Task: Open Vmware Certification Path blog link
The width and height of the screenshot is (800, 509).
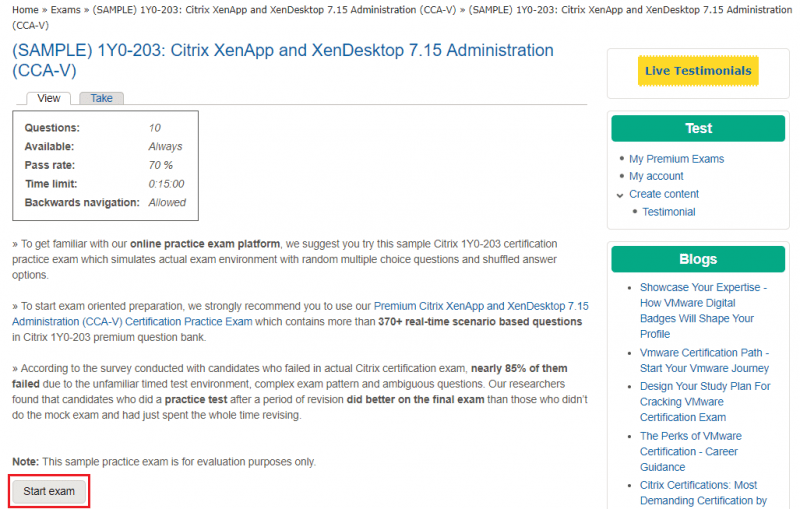Action: click(x=704, y=360)
